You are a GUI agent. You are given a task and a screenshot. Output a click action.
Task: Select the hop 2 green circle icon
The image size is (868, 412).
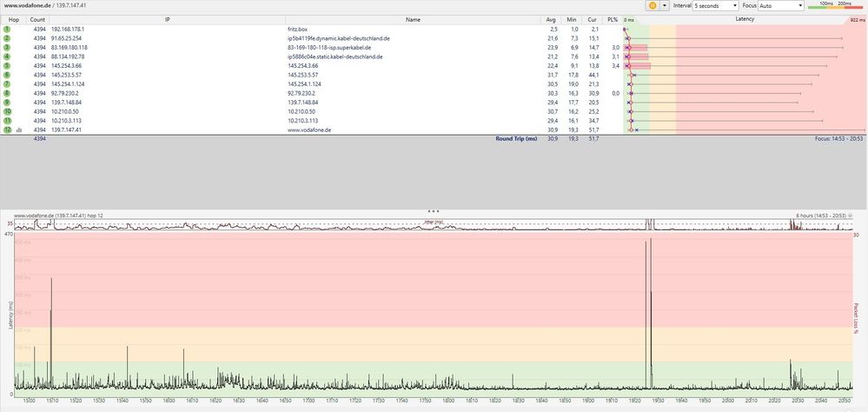7,38
